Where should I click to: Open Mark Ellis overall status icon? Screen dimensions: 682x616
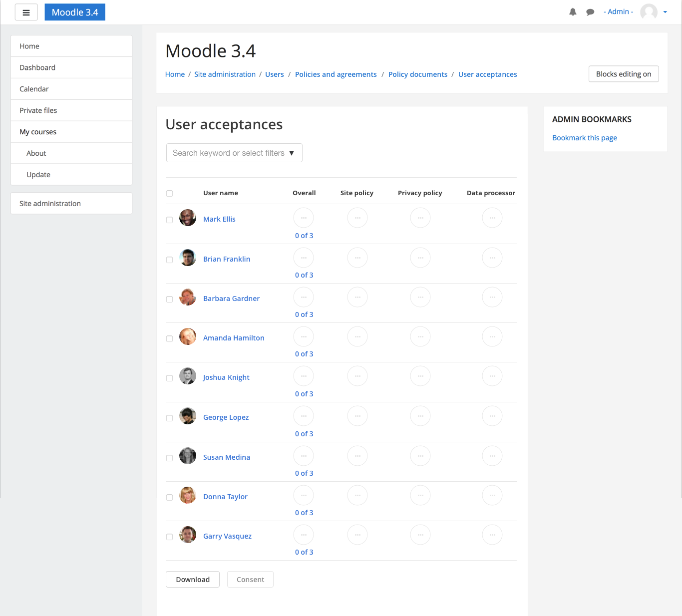tap(304, 218)
